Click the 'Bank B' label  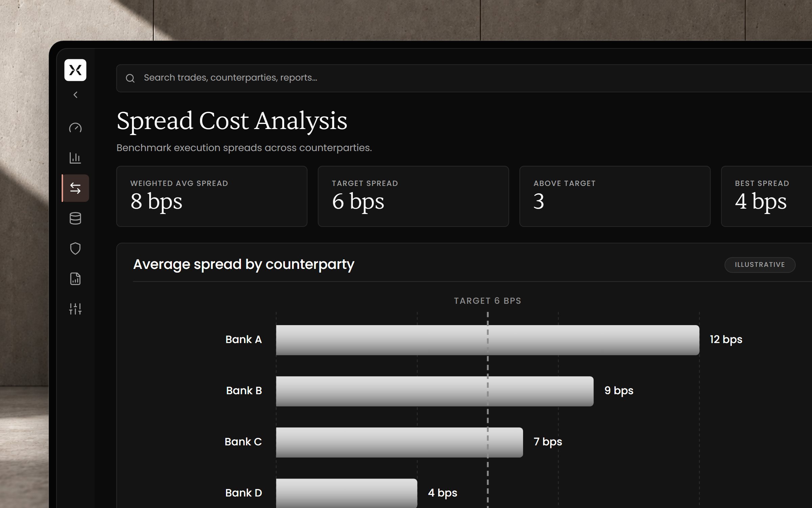pyautogui.click(x=244, y=390)
